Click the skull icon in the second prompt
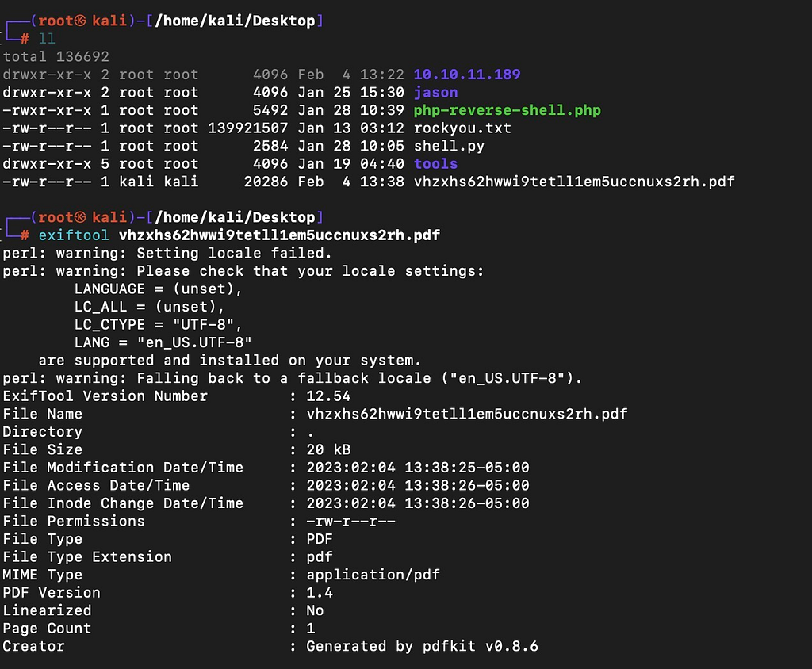The image size is (812, 669). point(80,217)
